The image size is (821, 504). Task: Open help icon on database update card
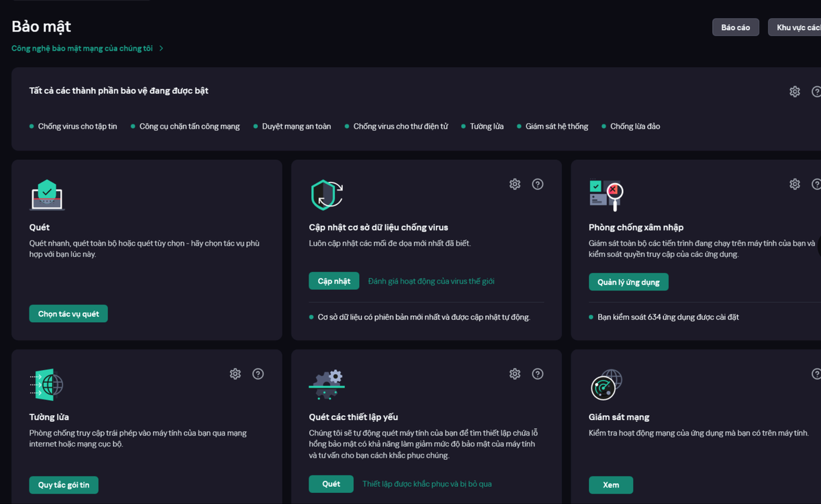538,184
